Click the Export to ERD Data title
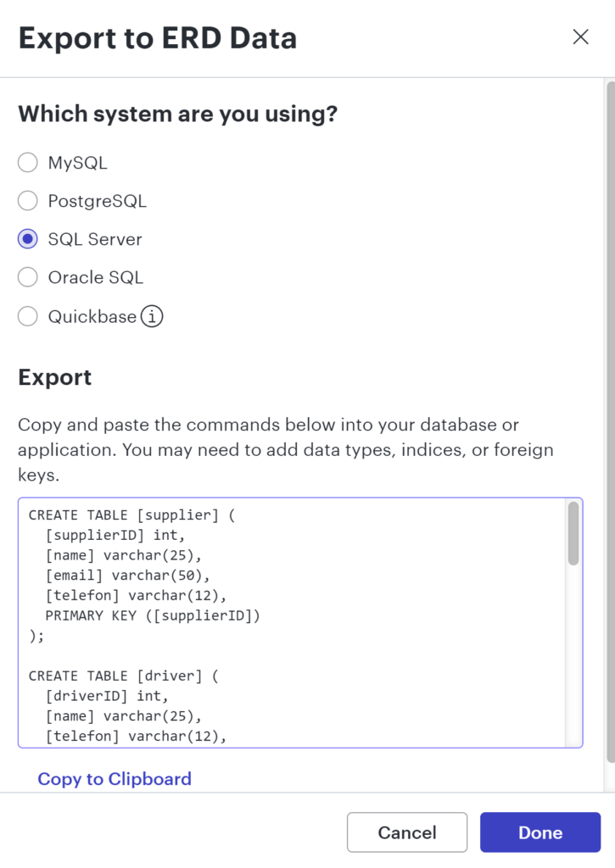 [x=158, y=38]
